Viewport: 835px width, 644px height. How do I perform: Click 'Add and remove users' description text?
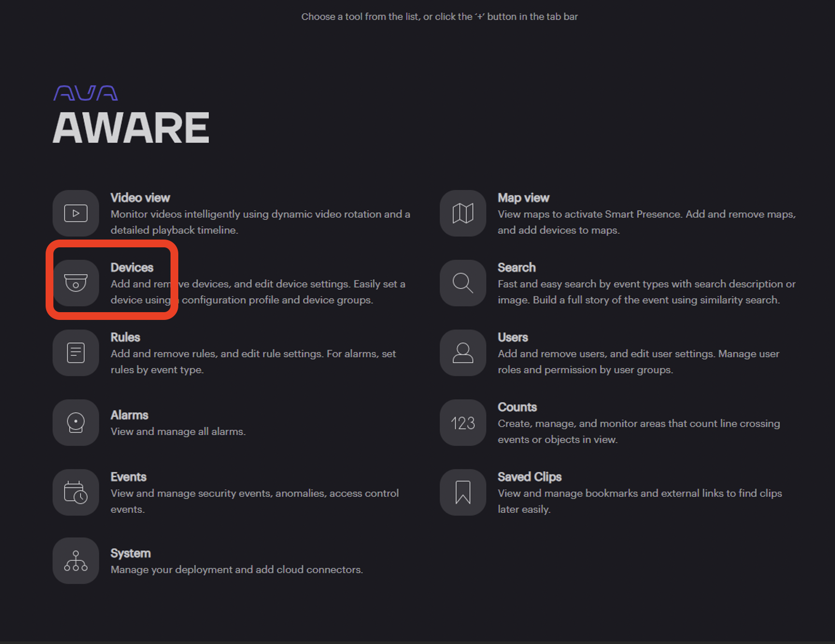coord(639,361)
